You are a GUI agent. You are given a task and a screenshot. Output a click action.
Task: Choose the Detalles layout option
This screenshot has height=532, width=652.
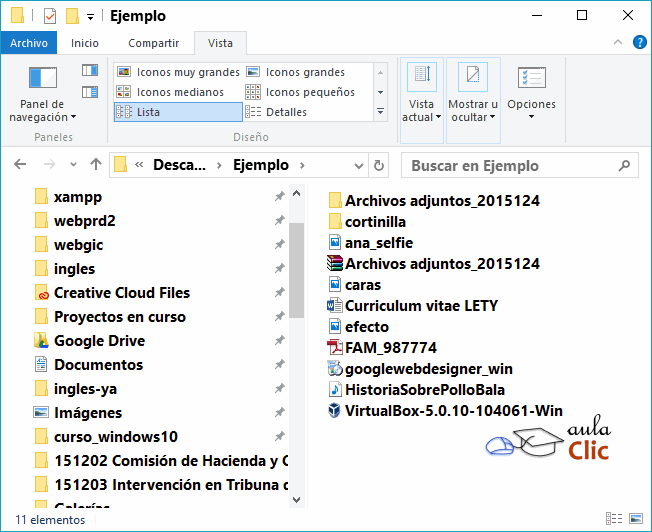tap(286, 112)
